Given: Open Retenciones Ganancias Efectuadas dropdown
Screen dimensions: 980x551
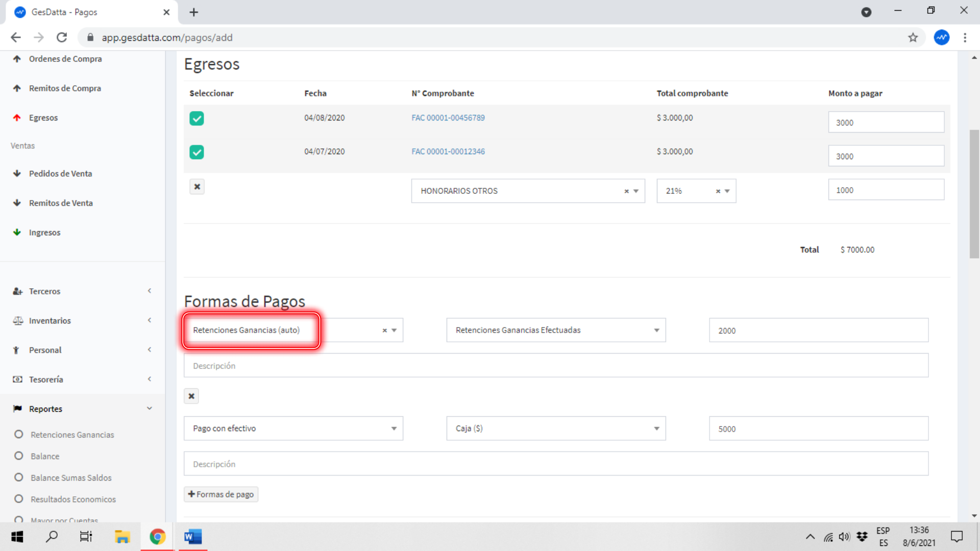Looking at the screenshot, I should 556,330.
